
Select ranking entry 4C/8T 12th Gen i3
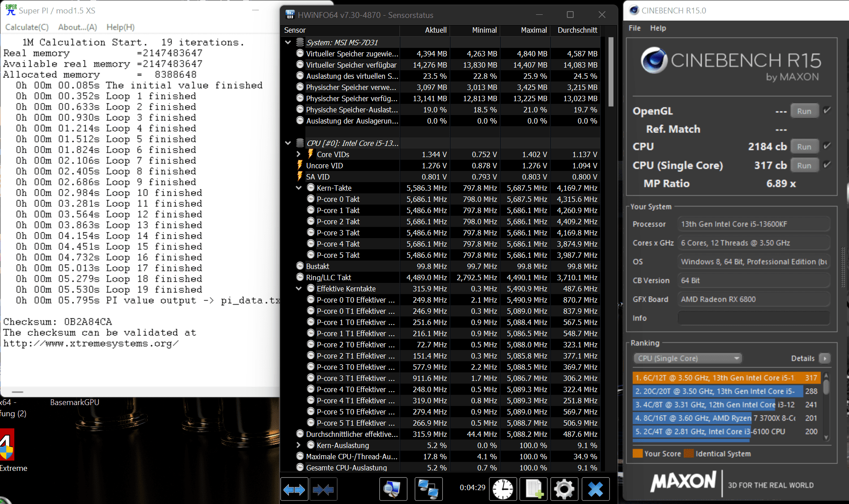[x=726, y=405]
